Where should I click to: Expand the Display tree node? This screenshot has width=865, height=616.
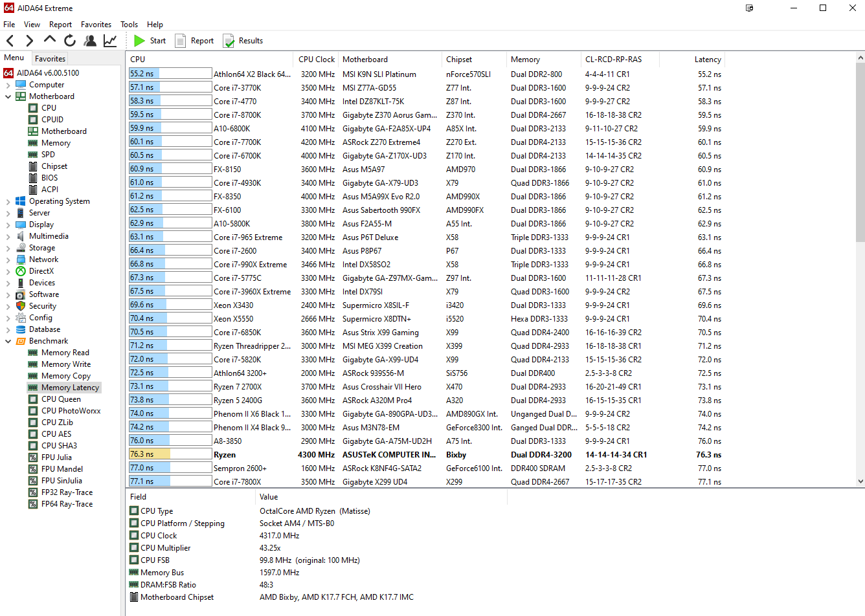pyautogui.click(x=8, y=225)
